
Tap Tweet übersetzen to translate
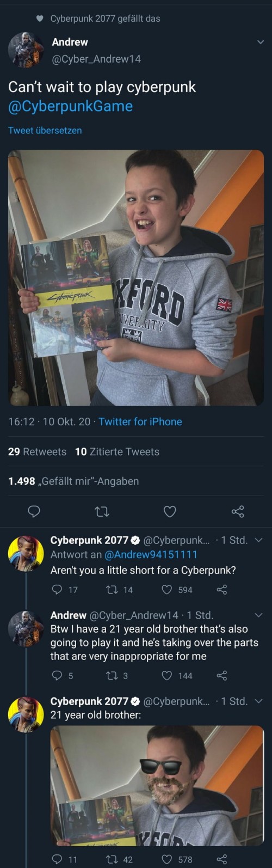click(x=45, y=130)
